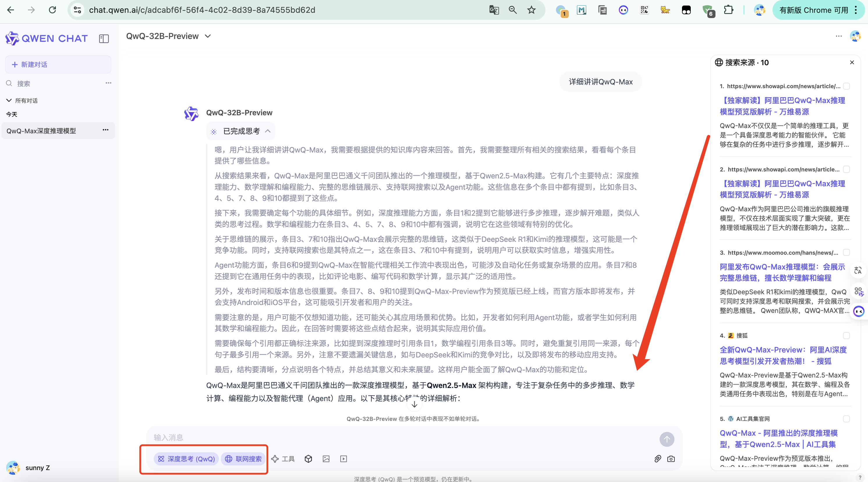Screen dimensions: 868x482
Task: Go back with browser back arrow
Action: 10,10
